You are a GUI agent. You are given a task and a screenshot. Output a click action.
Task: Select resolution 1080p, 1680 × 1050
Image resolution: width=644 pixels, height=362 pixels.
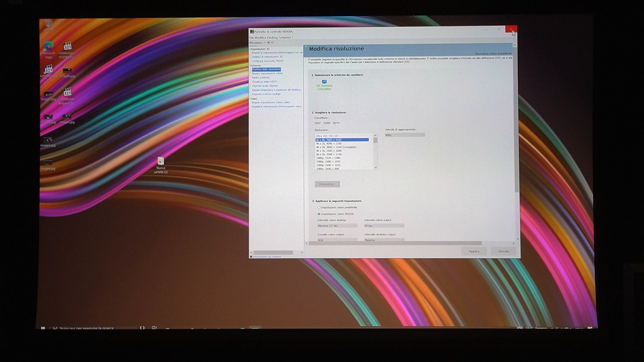pos(328,162)
